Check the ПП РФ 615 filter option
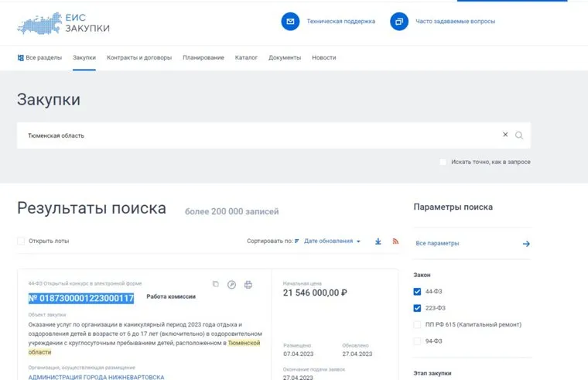Viewport: 588px width, 380px height. click(x=418, y=324)
